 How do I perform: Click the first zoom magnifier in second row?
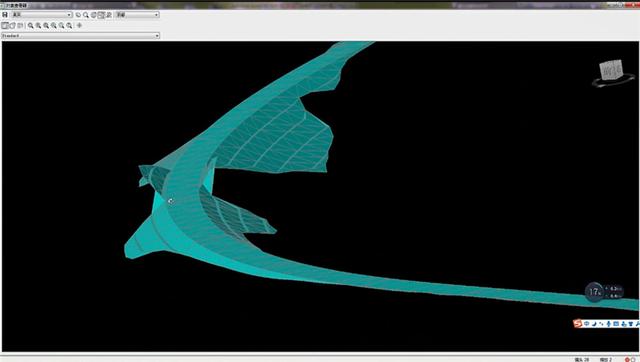tap(31, 25)
